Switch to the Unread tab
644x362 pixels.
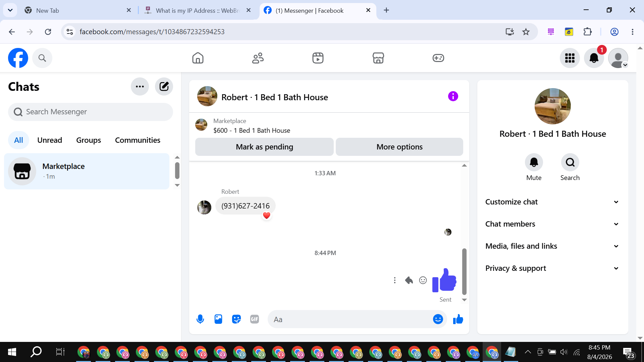50,140
